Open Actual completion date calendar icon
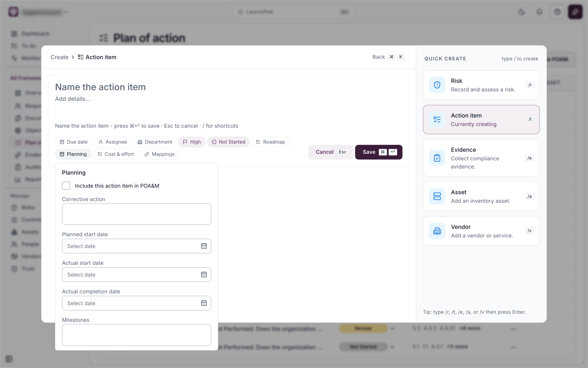The height and width of the screenshot is (368, 588). [x=204, y=303]
